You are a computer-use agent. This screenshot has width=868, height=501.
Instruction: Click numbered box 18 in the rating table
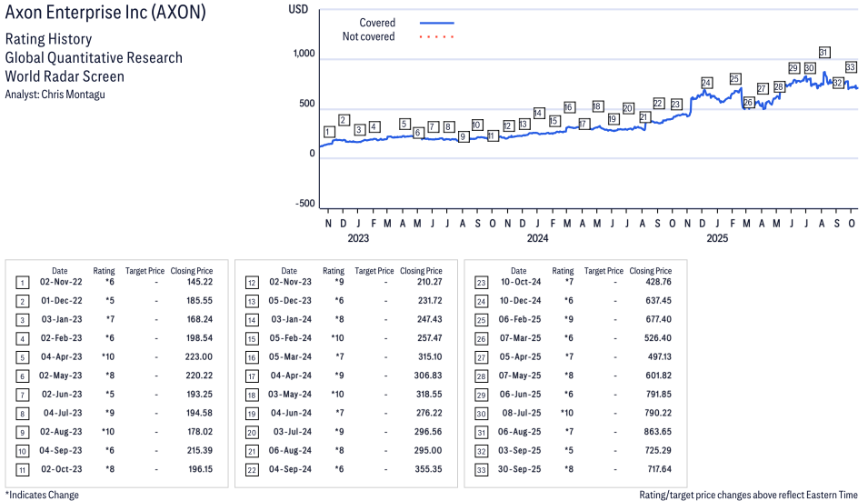(x=252, y=395)
